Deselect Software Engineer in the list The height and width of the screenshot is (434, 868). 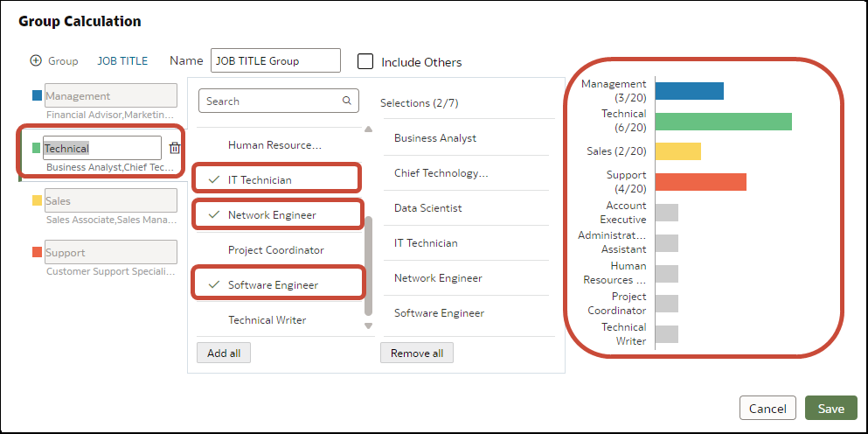pyautogui.click(x=277, y=285)
